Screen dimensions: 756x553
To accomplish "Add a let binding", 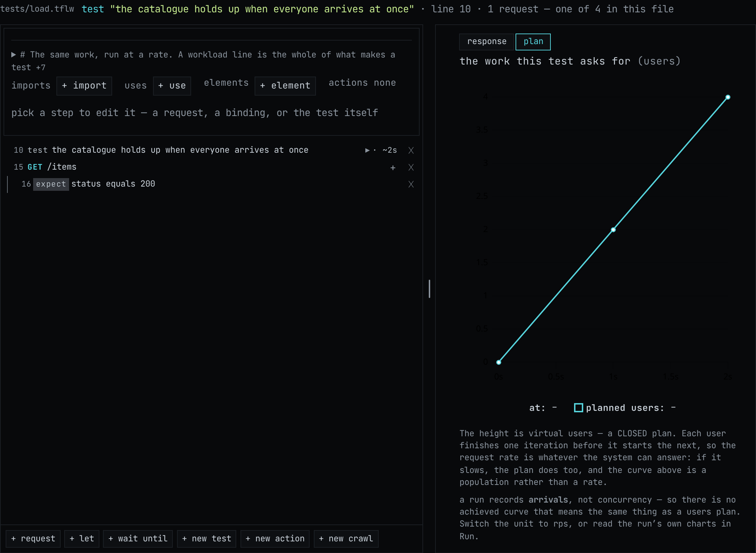I will (82, 539).
